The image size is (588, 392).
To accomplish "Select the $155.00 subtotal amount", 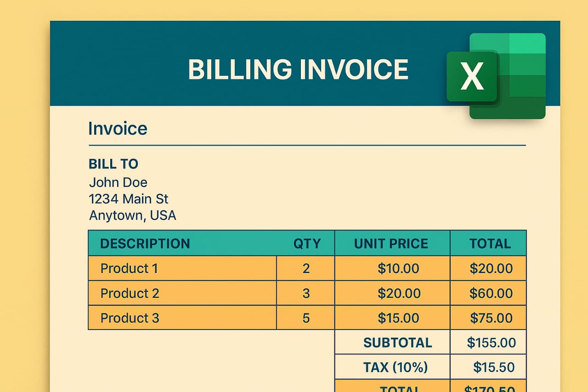I will (491, 342).
